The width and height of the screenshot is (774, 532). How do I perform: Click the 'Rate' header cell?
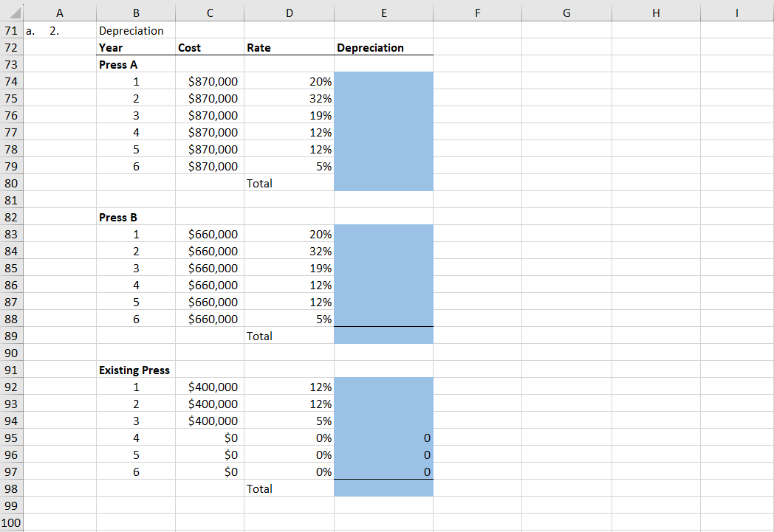tap(290, 47)
